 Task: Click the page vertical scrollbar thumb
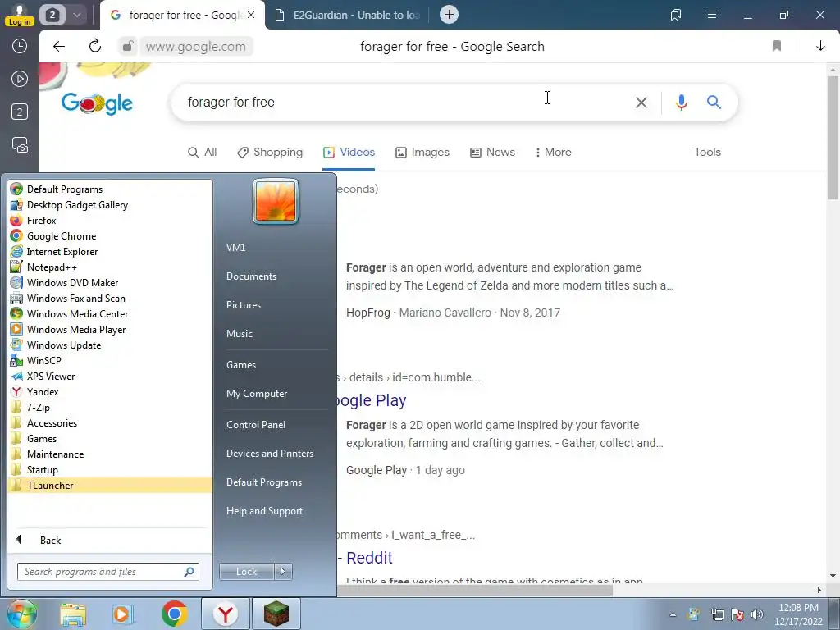[x=833, y=138]
